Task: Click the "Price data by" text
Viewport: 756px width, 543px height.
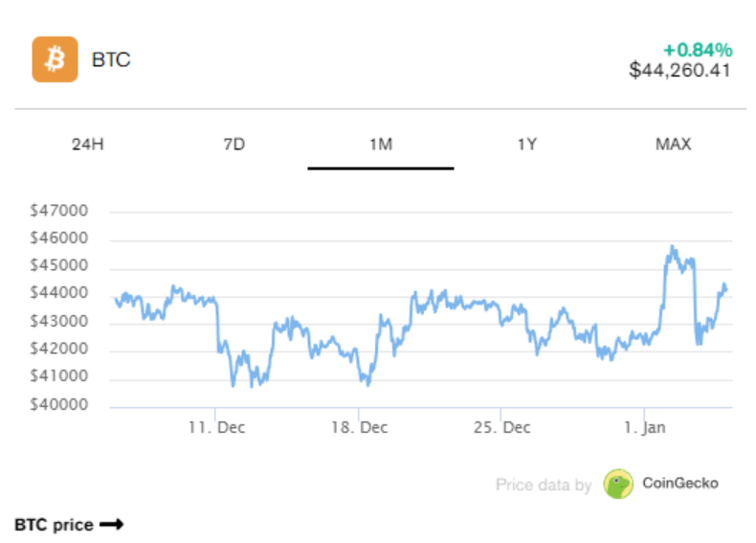Action: [544, 485]
